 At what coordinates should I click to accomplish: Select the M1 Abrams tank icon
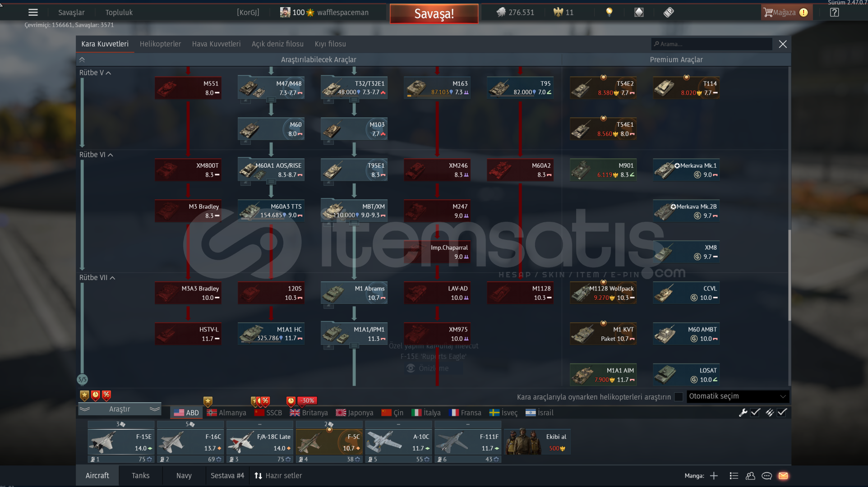point(333,293)
